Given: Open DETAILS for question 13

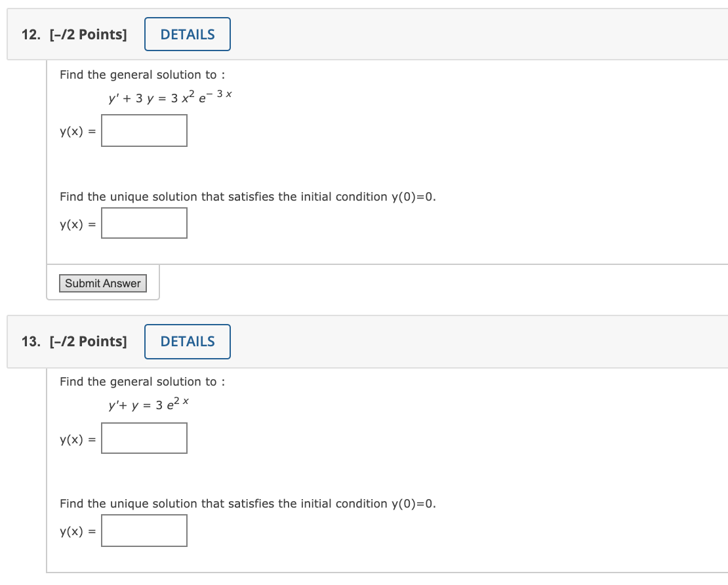Looking at the screenshot, I should [187, 342].
